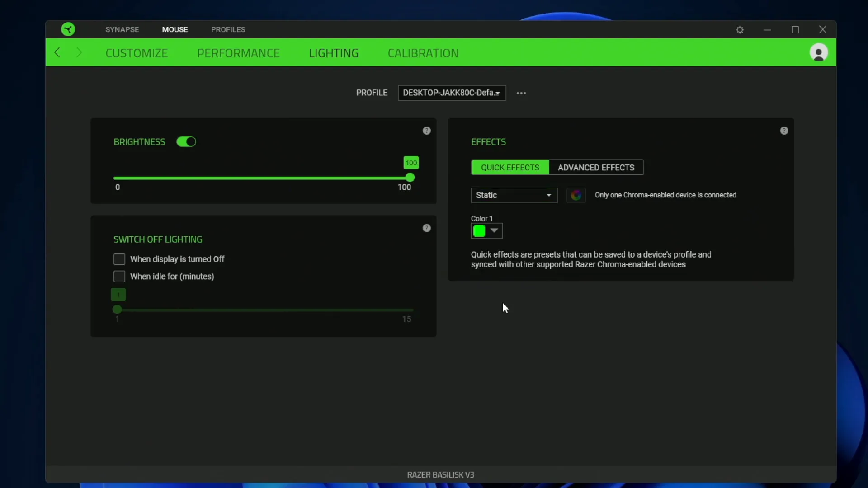The image size is (868, 488).
Task: Click the RAZER BASILISK V3 device label
Action: click(x=441, y=475)
